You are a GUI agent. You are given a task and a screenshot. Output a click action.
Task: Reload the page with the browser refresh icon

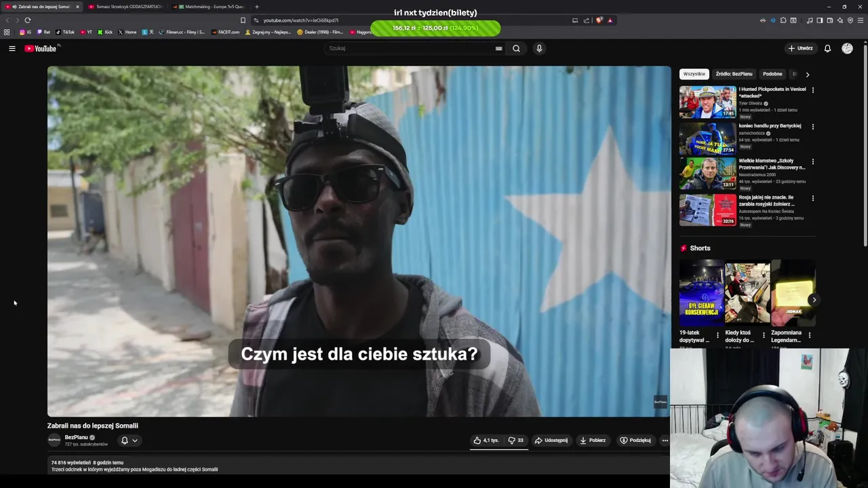(27, 20)
